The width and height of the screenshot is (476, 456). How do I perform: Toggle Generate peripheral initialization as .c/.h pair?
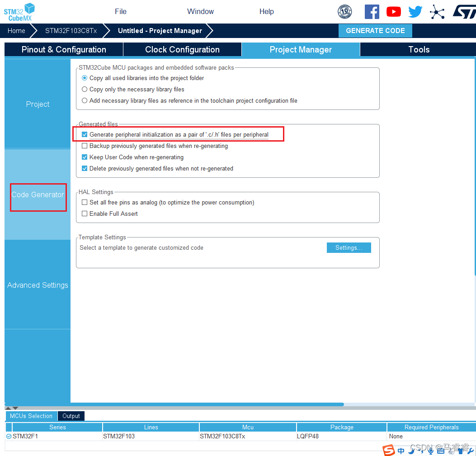click(x=85, y=134)
